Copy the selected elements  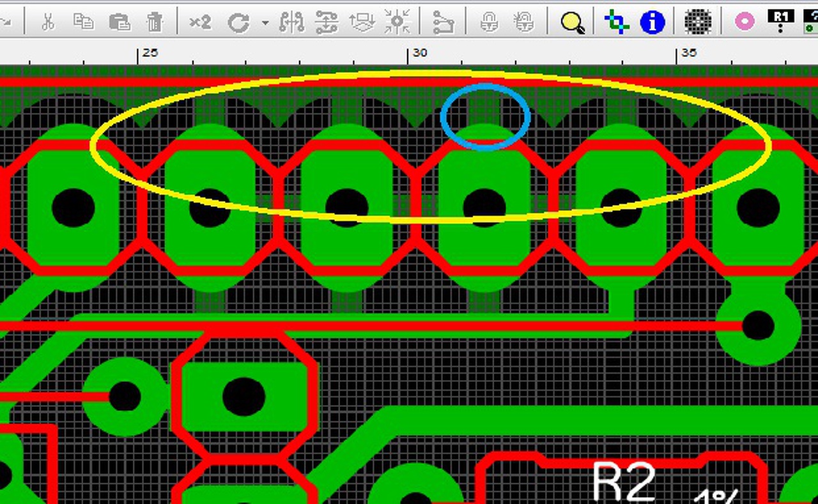point(83,22)
